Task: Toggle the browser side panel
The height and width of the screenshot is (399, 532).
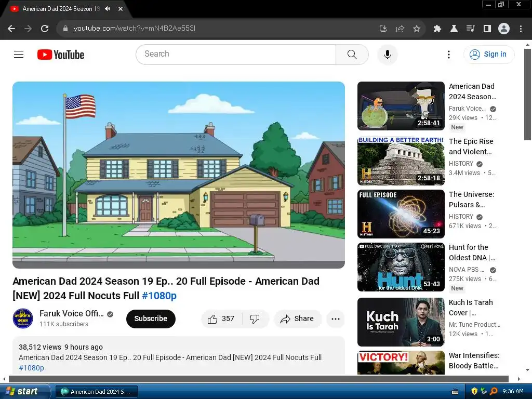Action: pos(487,29)
